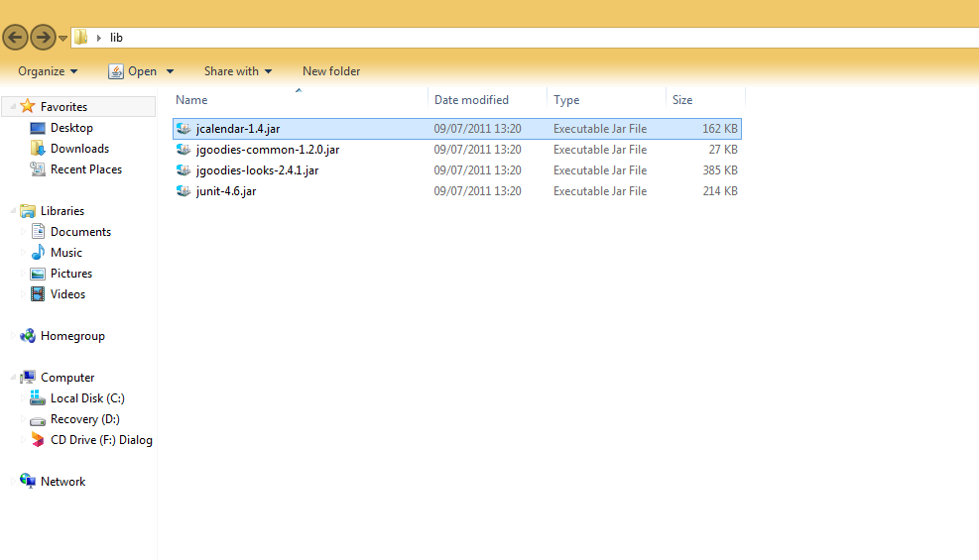
Task: Click the jar icon of jgoodies-looks-2.4.1.jar
Action: 184,170
